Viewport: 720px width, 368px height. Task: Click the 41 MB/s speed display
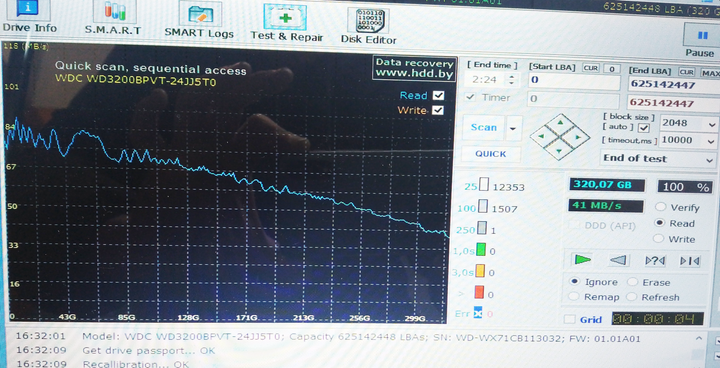(606, 205)
